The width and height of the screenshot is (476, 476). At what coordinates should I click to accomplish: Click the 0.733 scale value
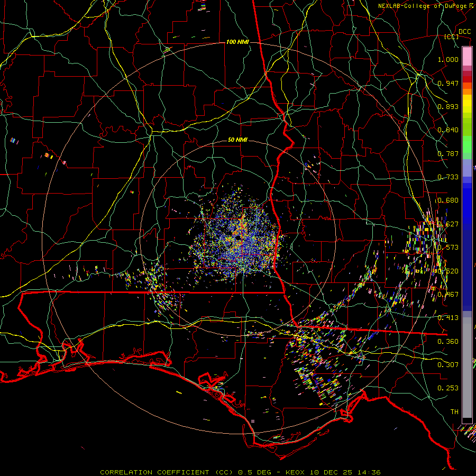[448, 177]
